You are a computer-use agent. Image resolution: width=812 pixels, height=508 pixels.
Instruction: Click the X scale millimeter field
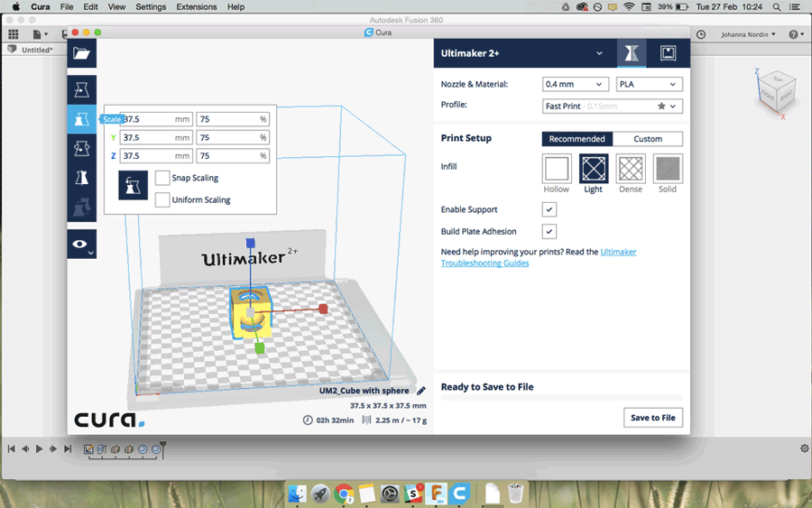click(x=156, y=119)
